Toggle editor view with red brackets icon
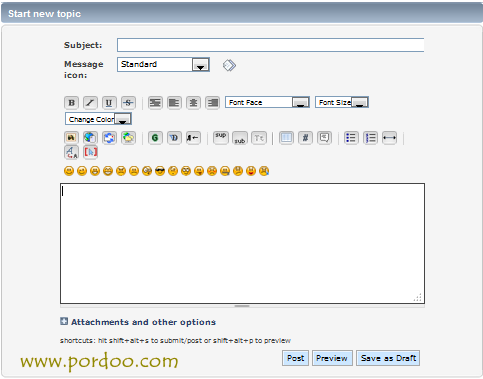This screenshot has width=483, height=379. [x=90, y=152]
